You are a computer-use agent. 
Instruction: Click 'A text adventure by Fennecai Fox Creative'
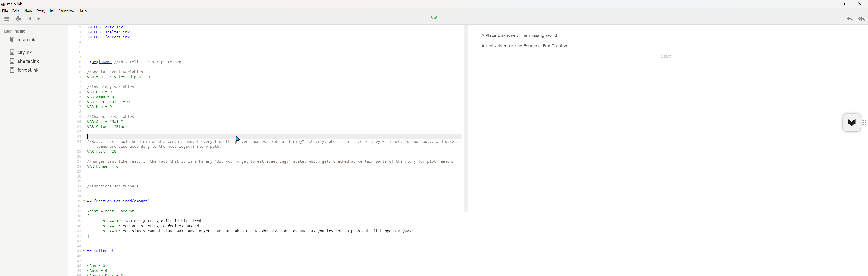525,46
